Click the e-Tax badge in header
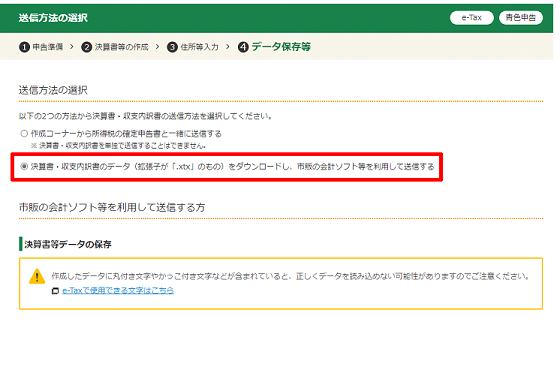The height and width of the screenshot is (366, 560). tap(472, 17)
